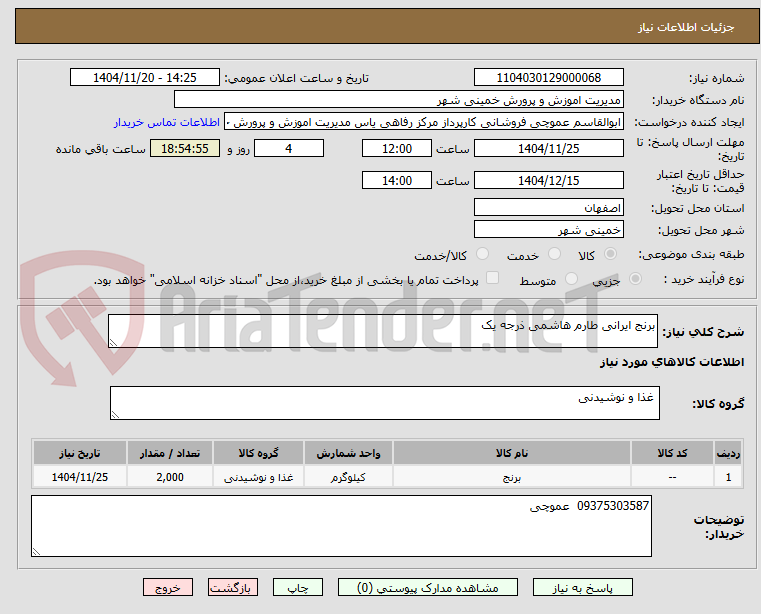Click the delivery province field اصفهان
761x614 pixels.
pos(548,207)
